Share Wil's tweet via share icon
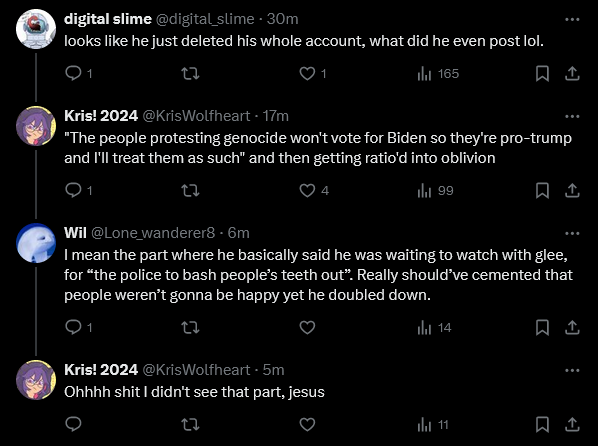 point(572,327)
